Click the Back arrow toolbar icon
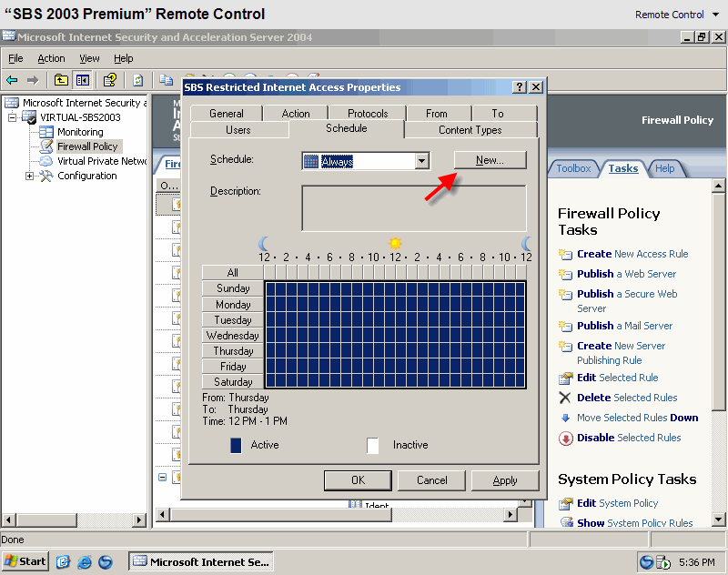The width and height of the screenshot is (728, 575). 12,80
